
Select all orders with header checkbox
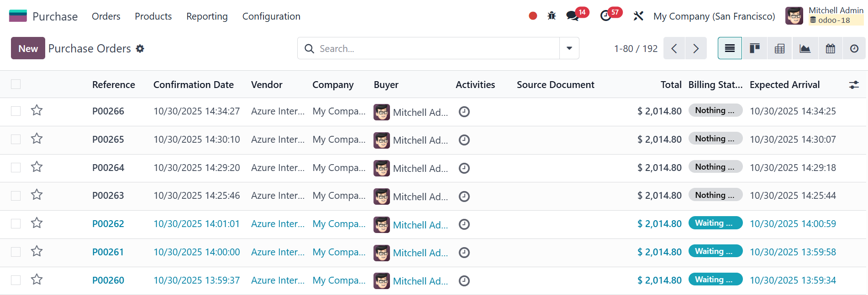[16, 84]
